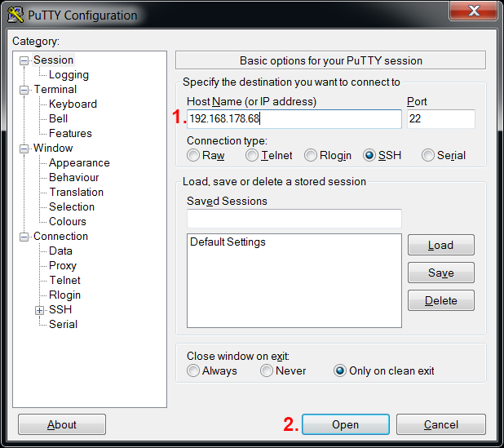Collapse the Window tree node

tap(24, 149)
